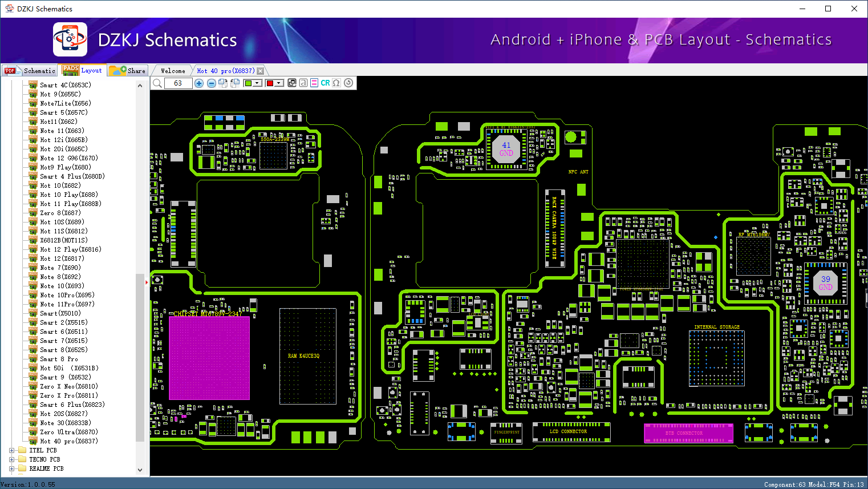Screen dimensions: 868x489
Task: Click the blue minus zoom-out icon
Action: [211, 83]
